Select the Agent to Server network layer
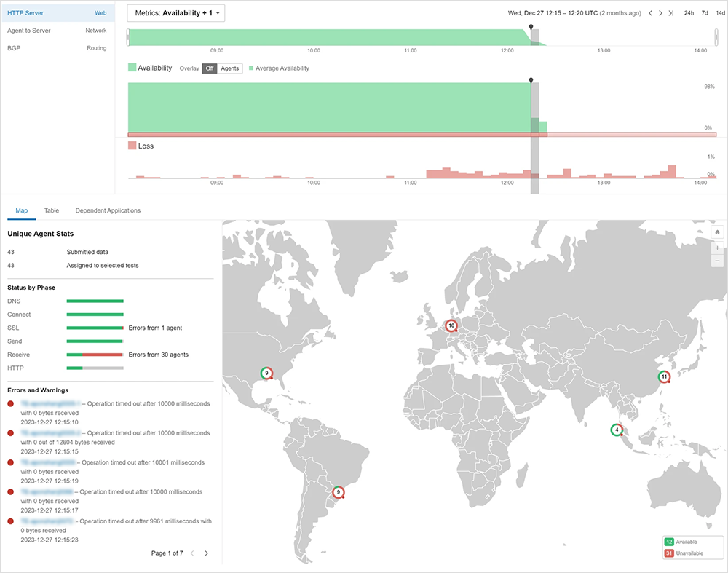 click(57, 31)
